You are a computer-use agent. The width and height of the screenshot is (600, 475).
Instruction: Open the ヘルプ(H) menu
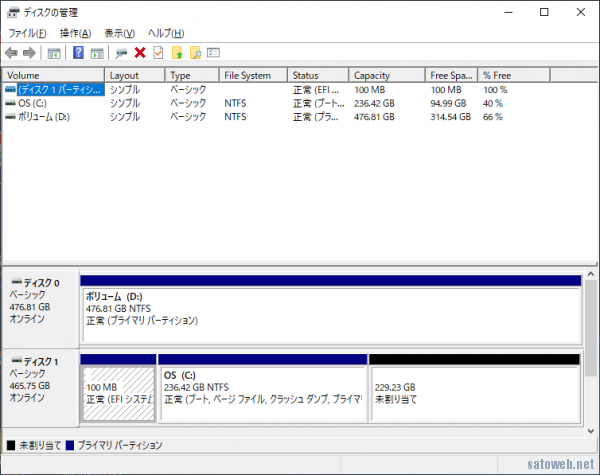166,33
